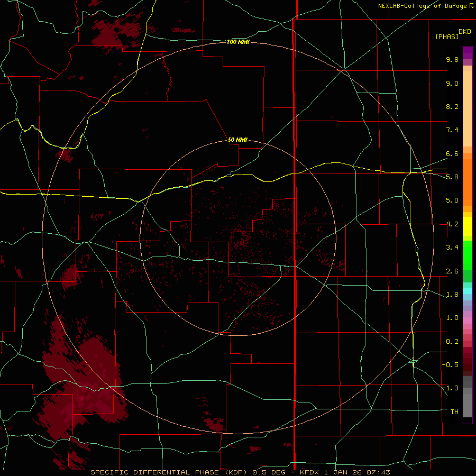Click the KFDX radar site identifier
This screenshot has height=476, width=476.
(309, 472)
